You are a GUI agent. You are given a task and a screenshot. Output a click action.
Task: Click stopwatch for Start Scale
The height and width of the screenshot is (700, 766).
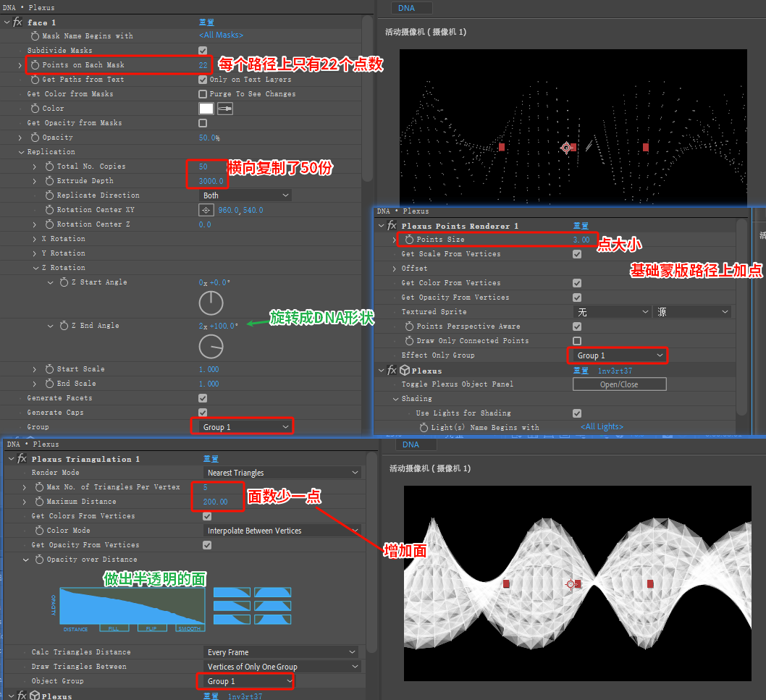(50, 369)
